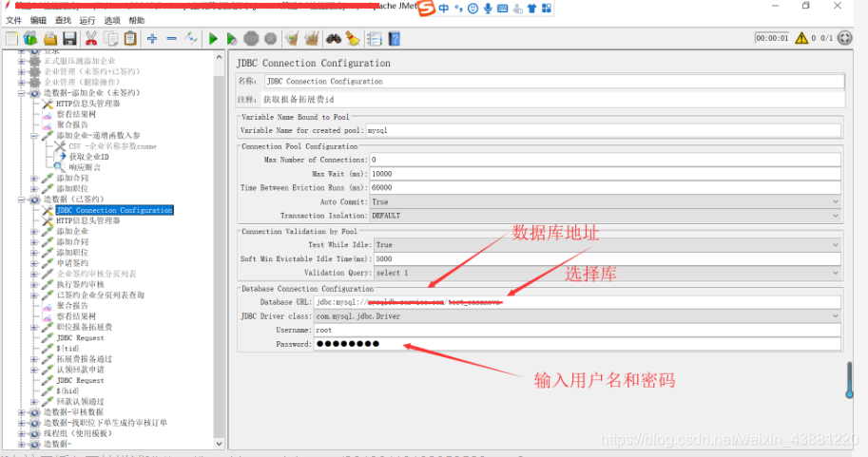Click the Cut scissors icon

pos(90,38)
